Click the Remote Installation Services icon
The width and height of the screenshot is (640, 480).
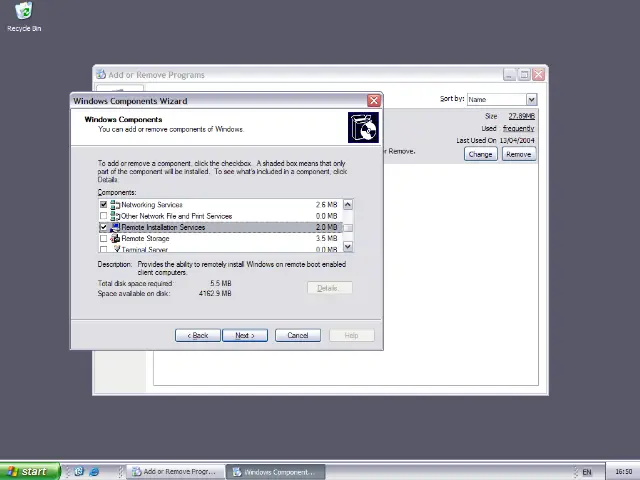click(x=115, y=227)
